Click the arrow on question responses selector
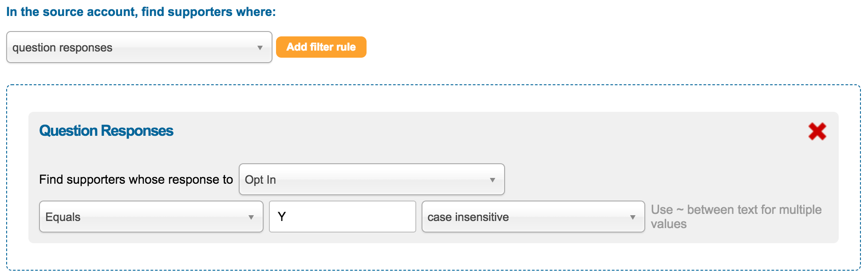Screen dimensions: 868x276 coord(260,48)
